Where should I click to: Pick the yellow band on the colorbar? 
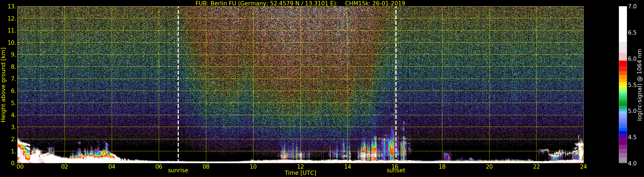pyautogui.click(x=623, y=84)
